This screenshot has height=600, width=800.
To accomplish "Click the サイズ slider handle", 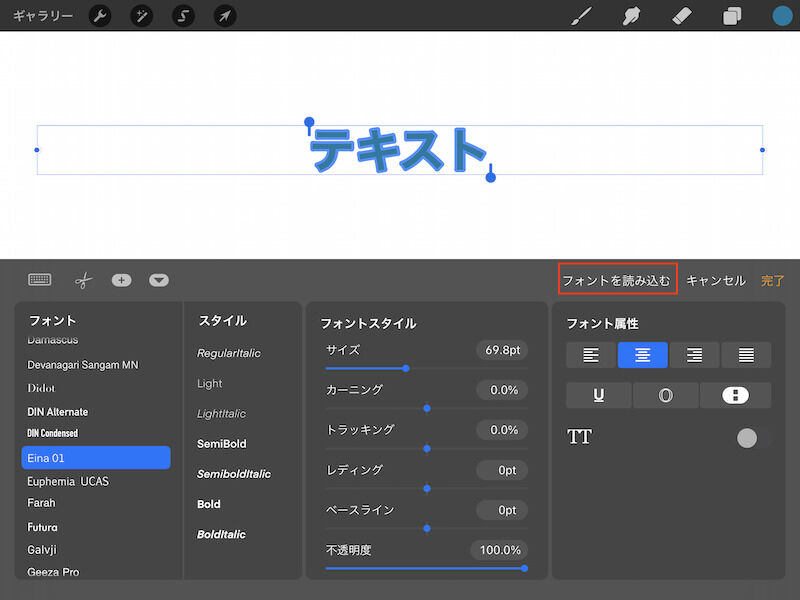I will [406, 368].
